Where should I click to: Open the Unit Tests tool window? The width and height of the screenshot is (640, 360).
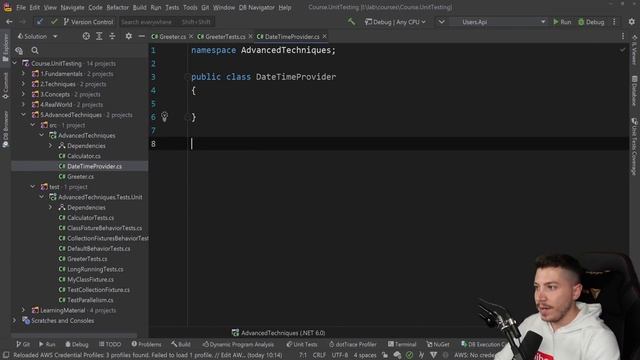(x=302, y=344)
